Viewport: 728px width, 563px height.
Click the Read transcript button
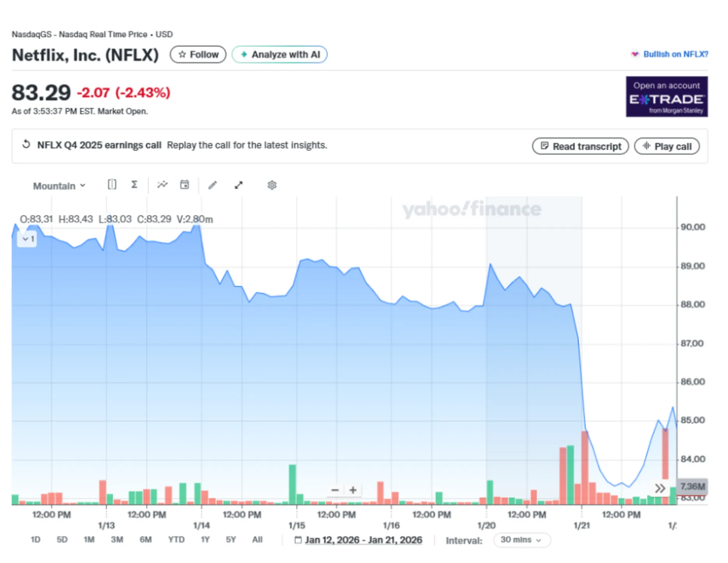coord(580,147)
